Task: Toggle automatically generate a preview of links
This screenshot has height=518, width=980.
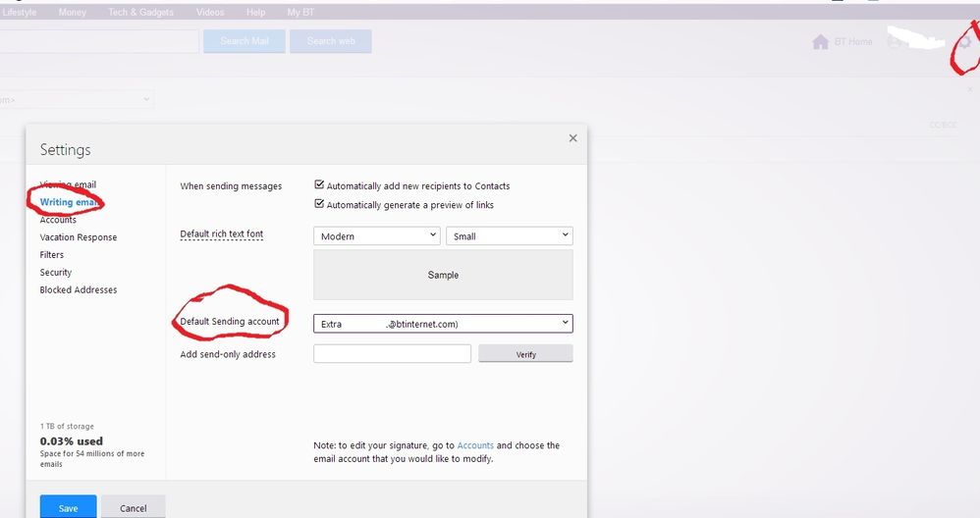Action: (x=319, y=204)
